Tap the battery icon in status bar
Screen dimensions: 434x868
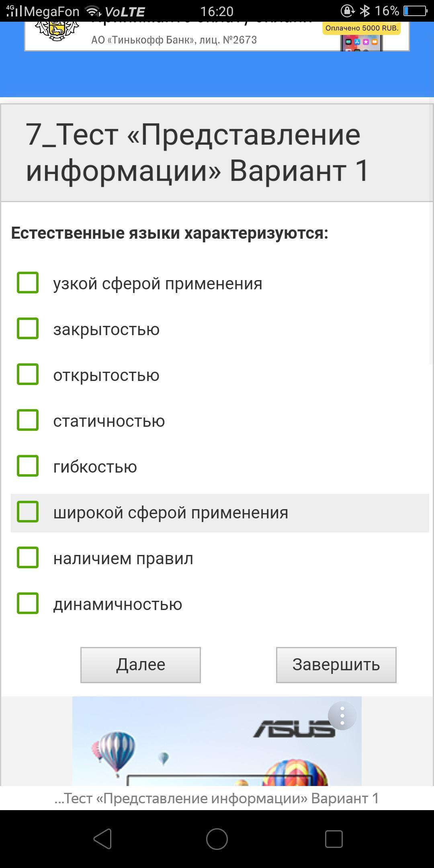click(415, 11)
